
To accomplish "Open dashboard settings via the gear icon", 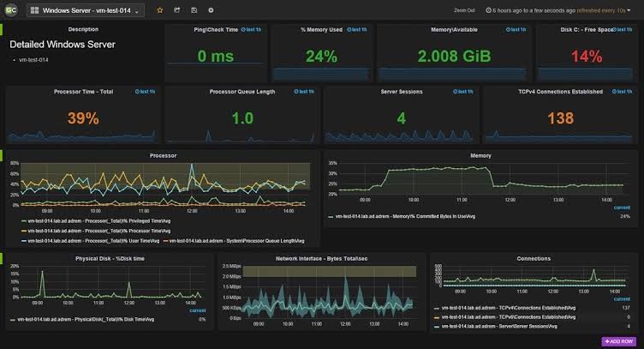I will tap(211, 10).
